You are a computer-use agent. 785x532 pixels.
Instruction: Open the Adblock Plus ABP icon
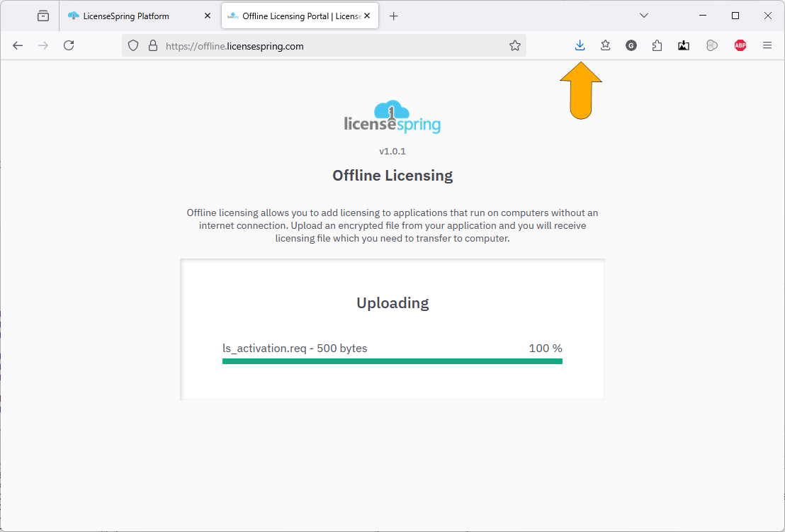click(740, 46)
